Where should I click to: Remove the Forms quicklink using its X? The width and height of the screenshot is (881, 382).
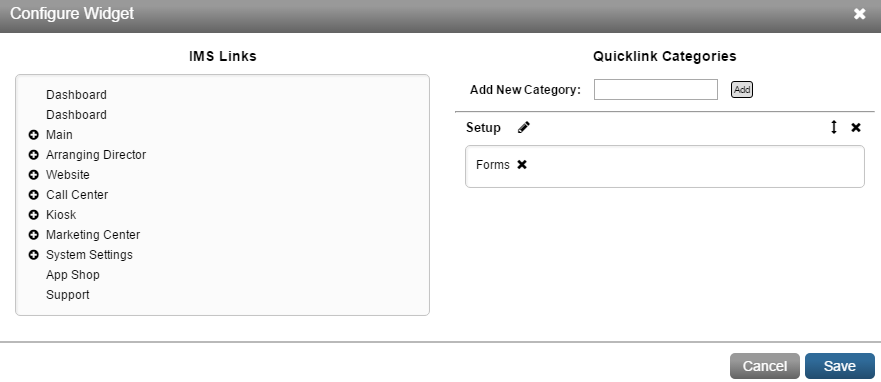point(522,165)
